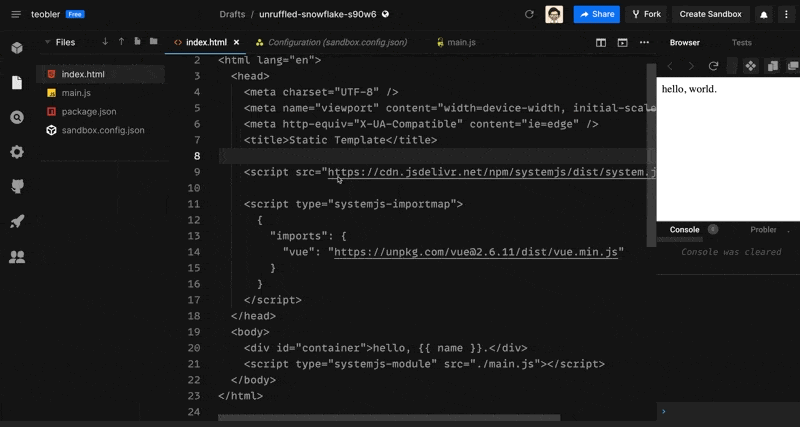Click the editor vertical scrollbar
Screen dimensions: 800x427
point(651,155)
